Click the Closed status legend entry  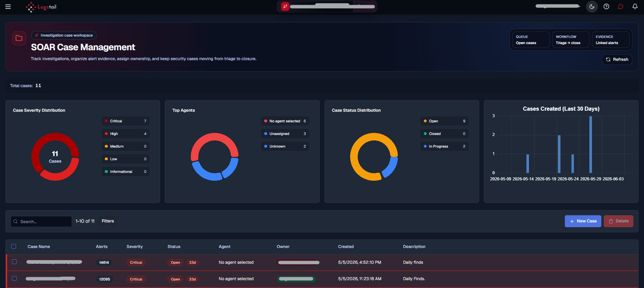pyautogui.click(x=444, y=134)
